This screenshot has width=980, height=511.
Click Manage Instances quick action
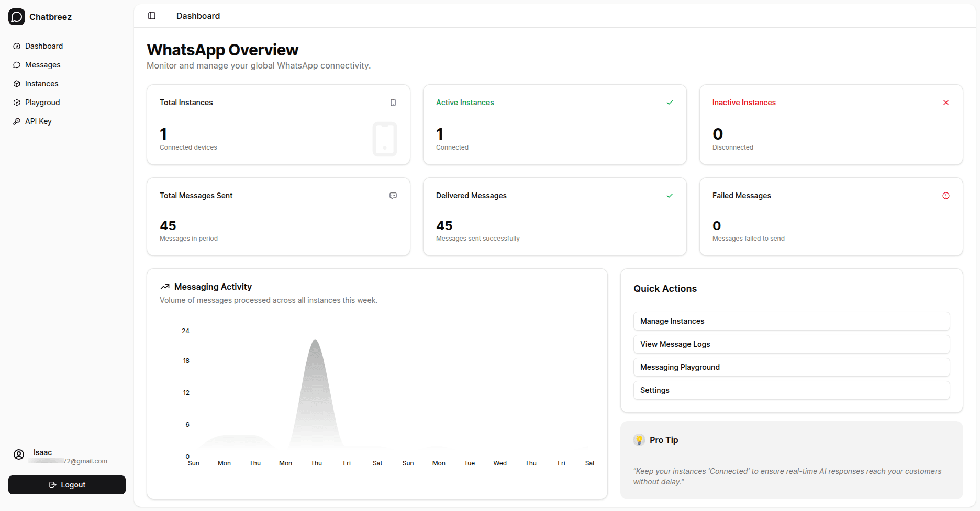click(x=792, y=321)
